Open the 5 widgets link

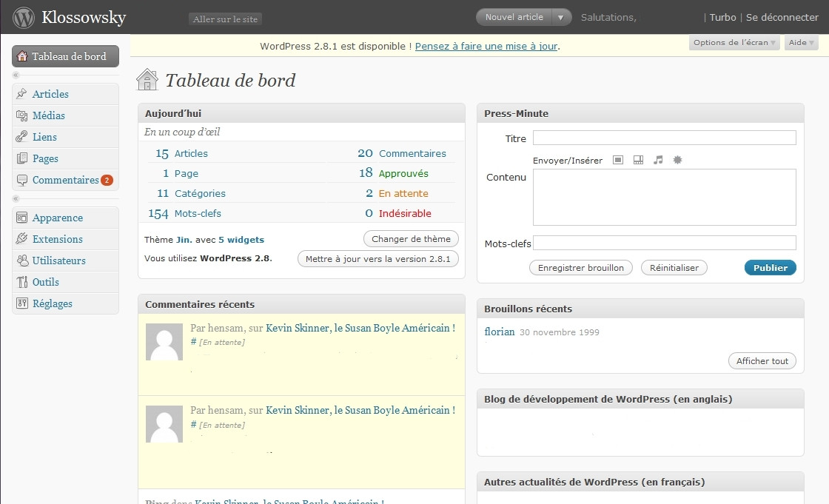pyautogui.click(x=241, y=240)
